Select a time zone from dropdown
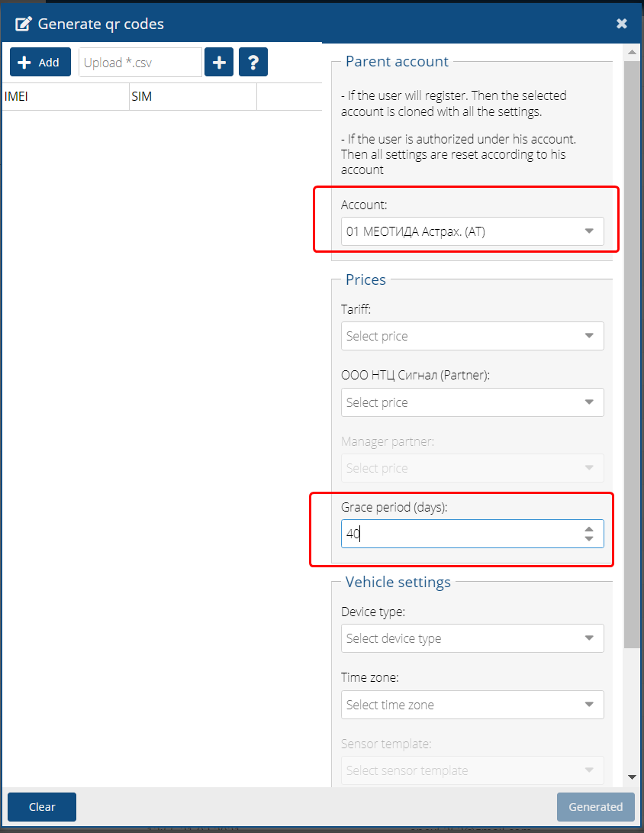 (x=472, y=705)
